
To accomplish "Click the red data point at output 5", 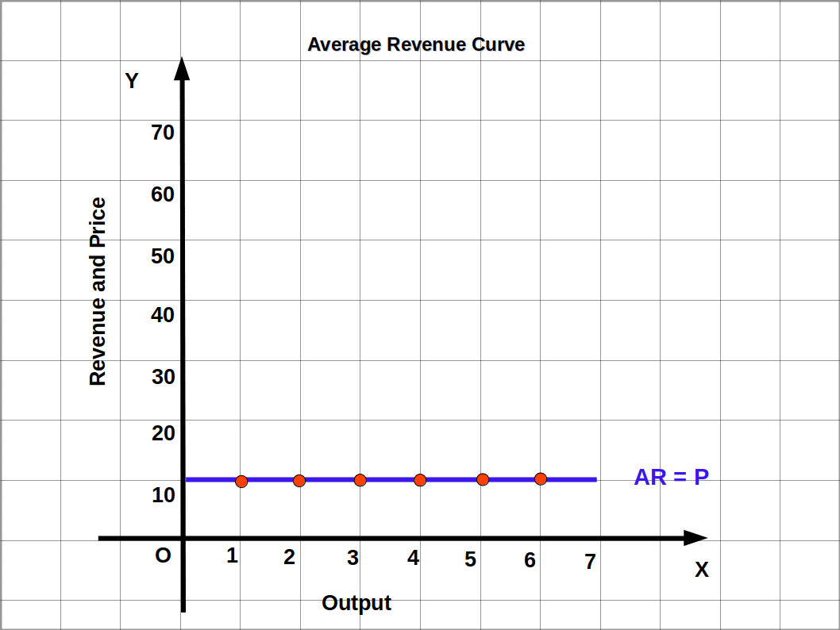I will coord(483,479).
